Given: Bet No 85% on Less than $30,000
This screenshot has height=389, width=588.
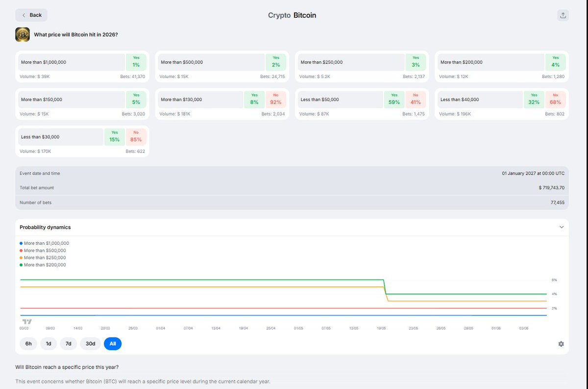Looking at the screenshot, I should [x=136, y=137].
